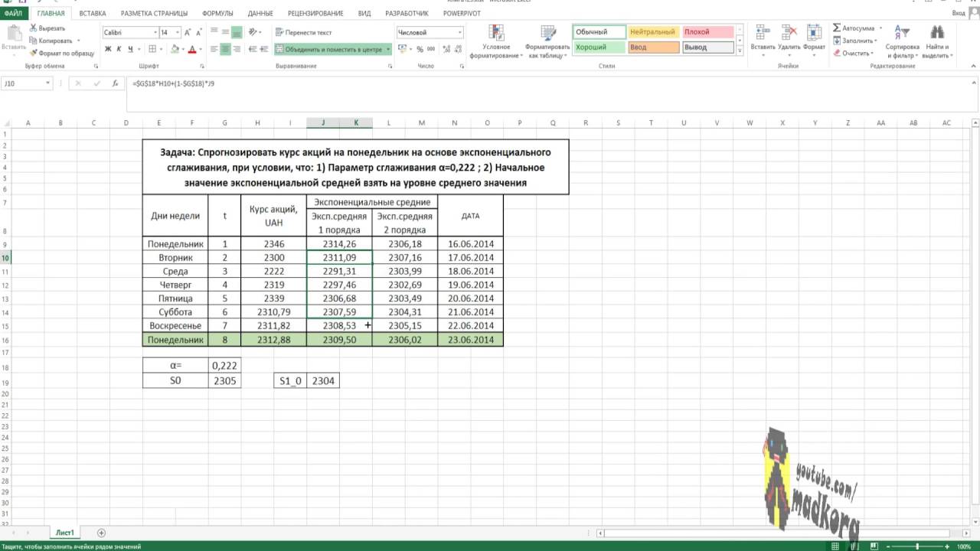Click the Copy (Копировать) button
The width and height of the screenshot is (980, 551).
(52, 41)
